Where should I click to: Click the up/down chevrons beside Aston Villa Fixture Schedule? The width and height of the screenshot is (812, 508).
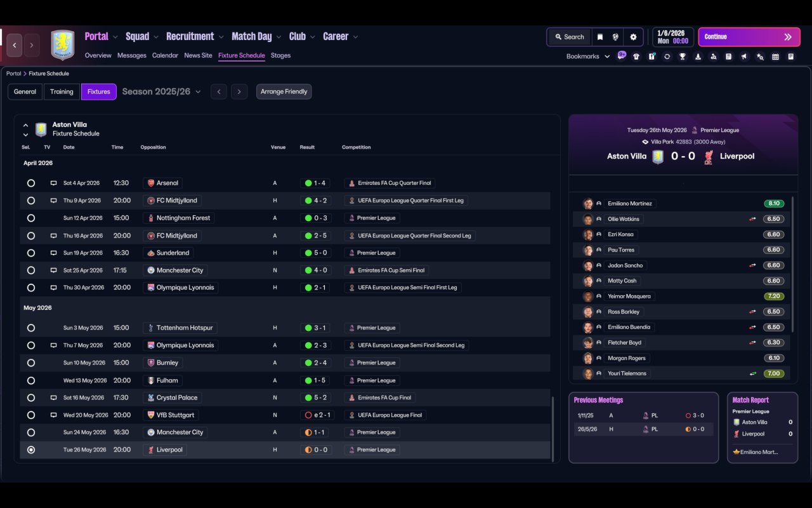click(x=25, y=130)
